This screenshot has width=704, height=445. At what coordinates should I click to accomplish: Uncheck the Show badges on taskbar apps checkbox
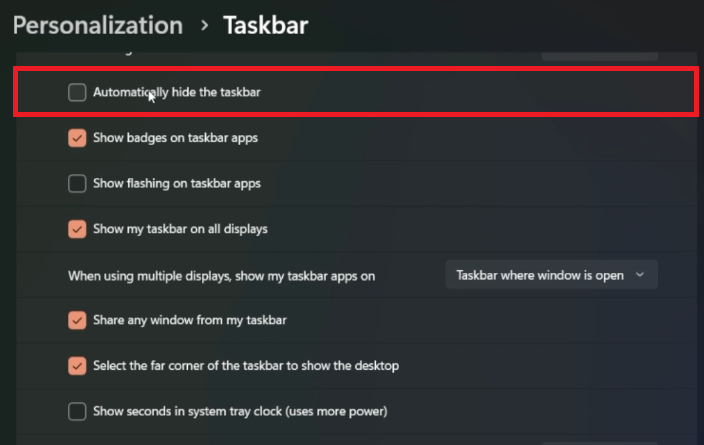click(x=77, y=138)
